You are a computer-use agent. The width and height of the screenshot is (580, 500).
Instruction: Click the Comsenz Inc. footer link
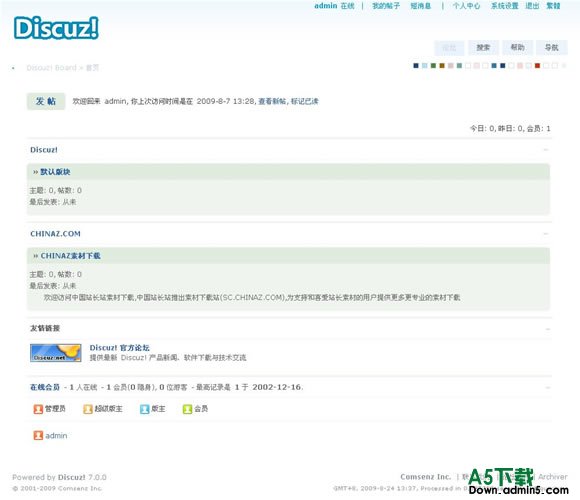425,477
